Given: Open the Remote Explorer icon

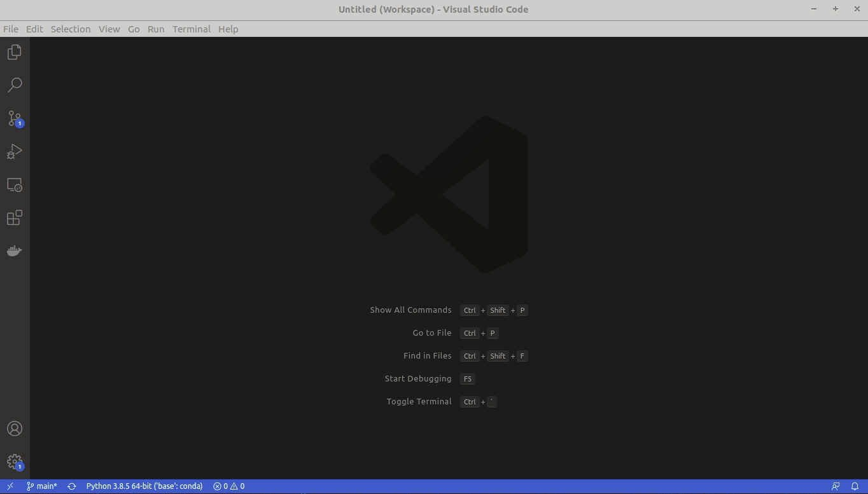Looking at the screenshot, I should pyautogui.click(x=15, y=185).
